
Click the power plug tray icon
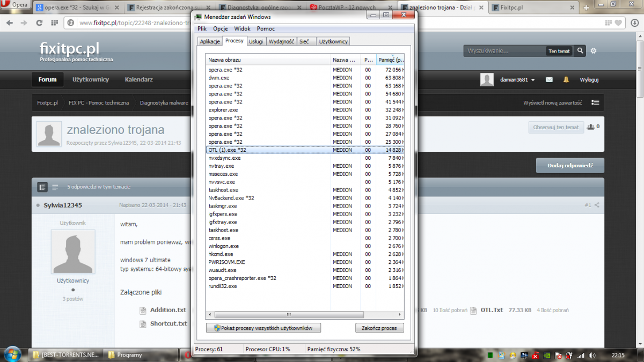(x=569, y=355)
